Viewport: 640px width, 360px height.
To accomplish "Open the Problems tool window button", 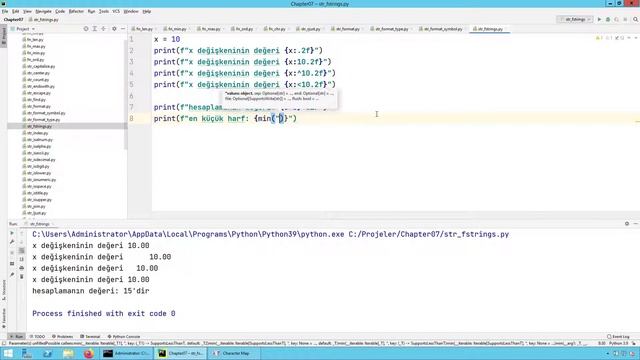I will (x=62, y=337).
